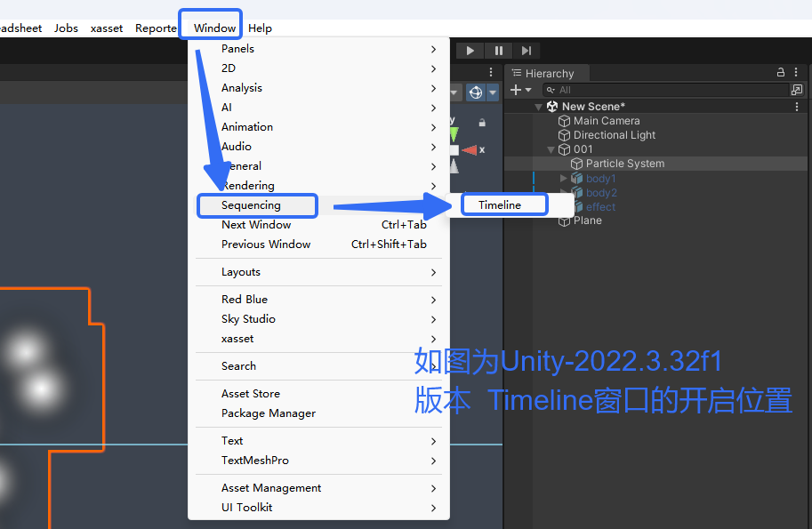This screenshot has height=529, width=812.
Task: Select body1 prefab in Hierarchy
Action: pyautogui.click(x=600, y=179)
